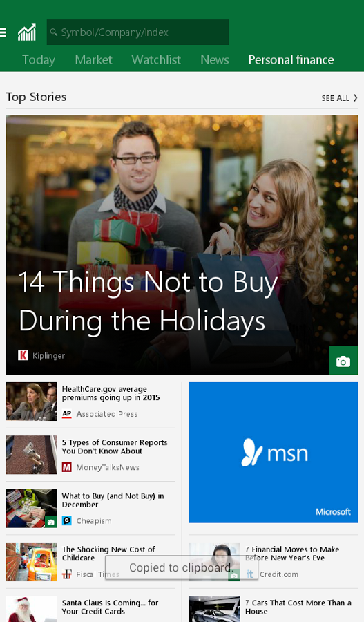Viewport: 364px width, 622px height.
Task: Click the MoneyTalksNews M logo
Action: coord(66,467)
